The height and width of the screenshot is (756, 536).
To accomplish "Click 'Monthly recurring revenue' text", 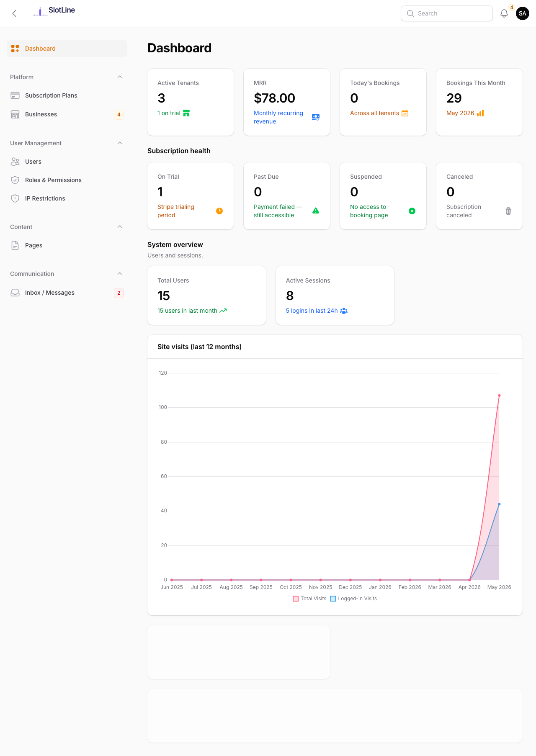I will tap(278, 117).
